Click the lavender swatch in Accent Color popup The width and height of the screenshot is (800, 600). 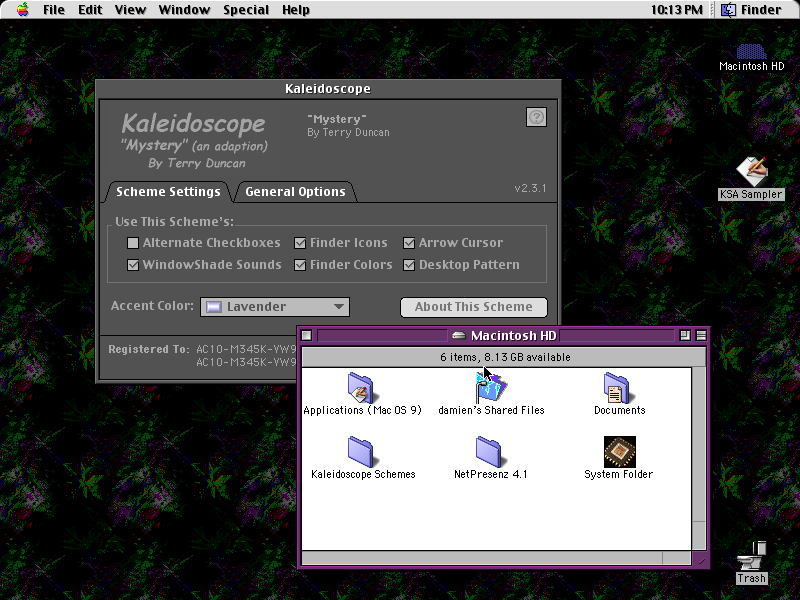(x=213, y=307)
